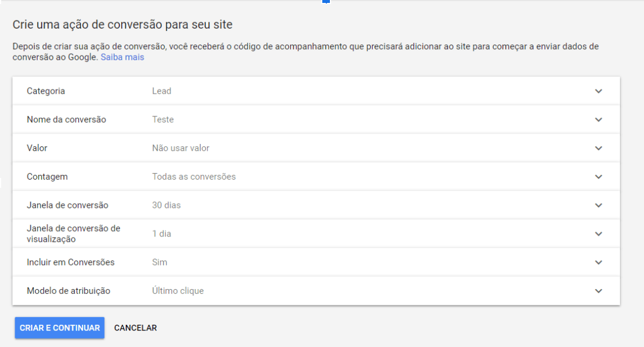
Task: Open the Saiba mais link
Action: tap(122, 57)
